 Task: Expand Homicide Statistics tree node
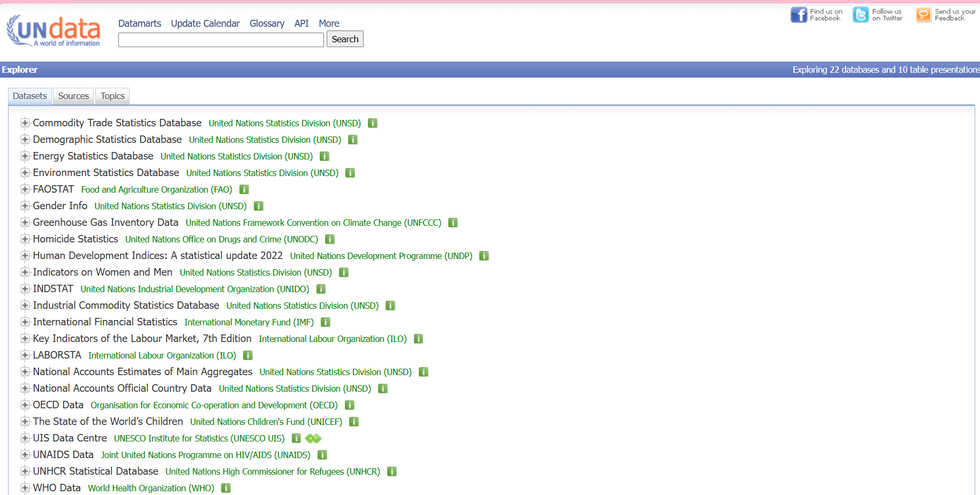pos(25,239)
